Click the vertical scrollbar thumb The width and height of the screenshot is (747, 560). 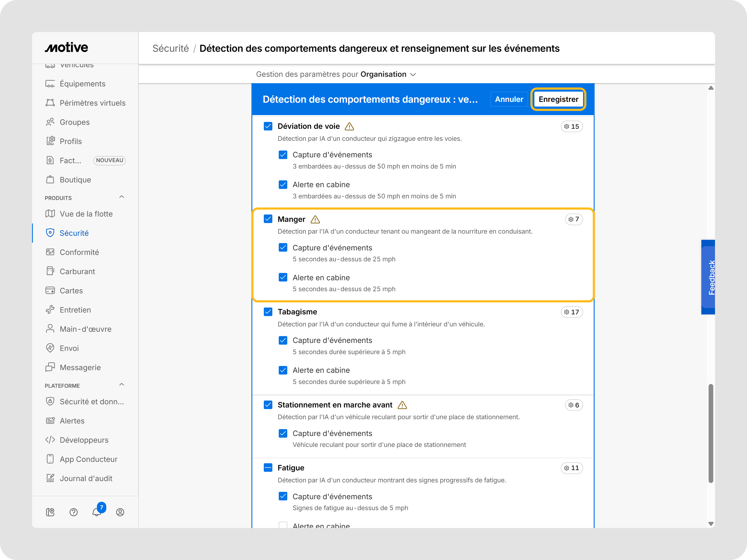pos(710,433)
